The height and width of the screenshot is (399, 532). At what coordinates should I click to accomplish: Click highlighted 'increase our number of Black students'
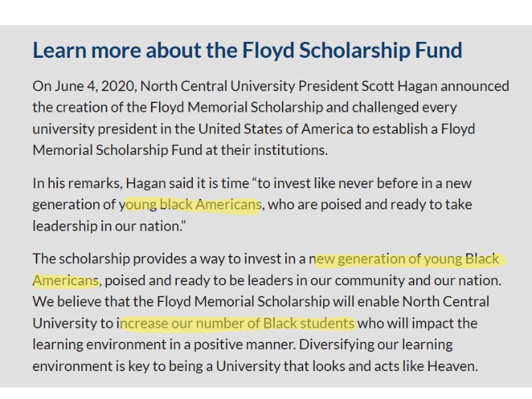pos(236,323)
